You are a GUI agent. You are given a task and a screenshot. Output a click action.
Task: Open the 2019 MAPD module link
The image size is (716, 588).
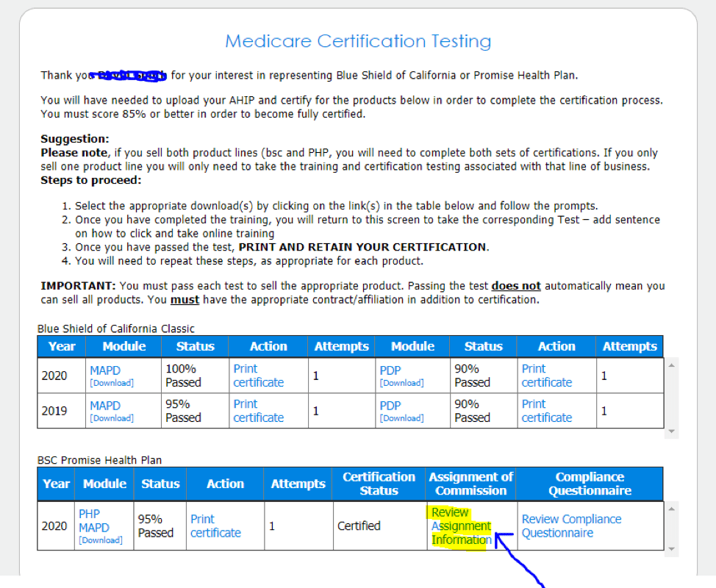click(x=105, y=406)
